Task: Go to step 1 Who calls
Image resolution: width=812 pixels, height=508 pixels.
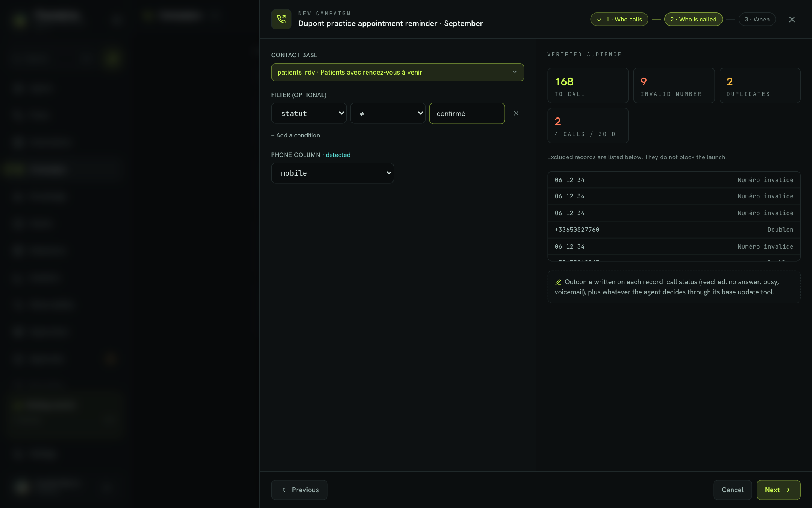Action: point(619,20)
